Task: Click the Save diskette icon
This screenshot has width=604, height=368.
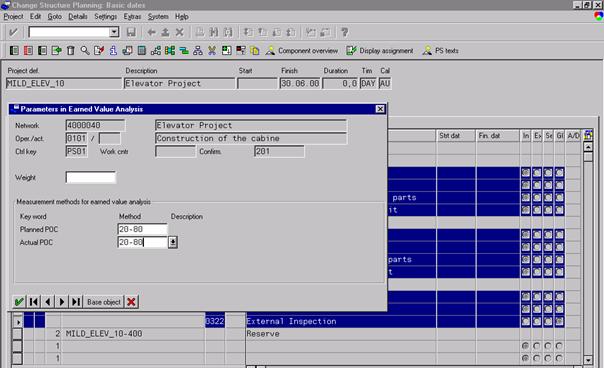Action: 131,32
